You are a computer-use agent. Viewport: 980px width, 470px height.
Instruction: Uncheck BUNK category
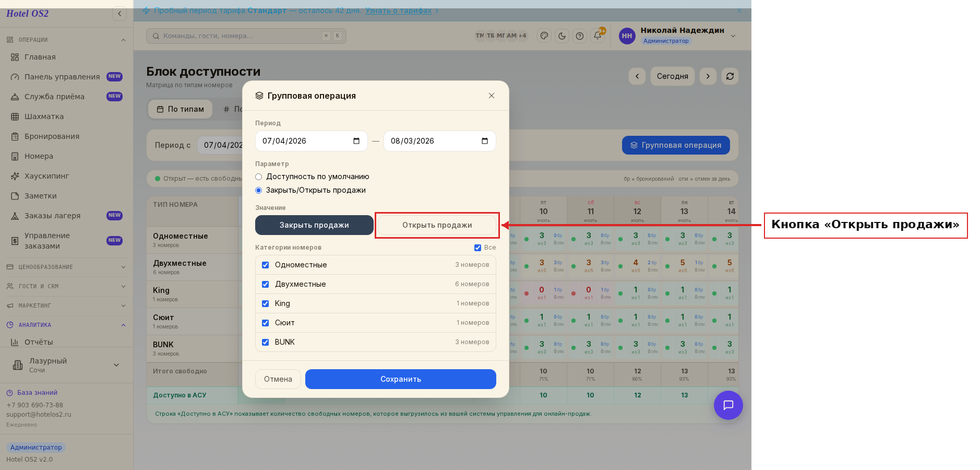pyautogui.click(x=265, y=342)
